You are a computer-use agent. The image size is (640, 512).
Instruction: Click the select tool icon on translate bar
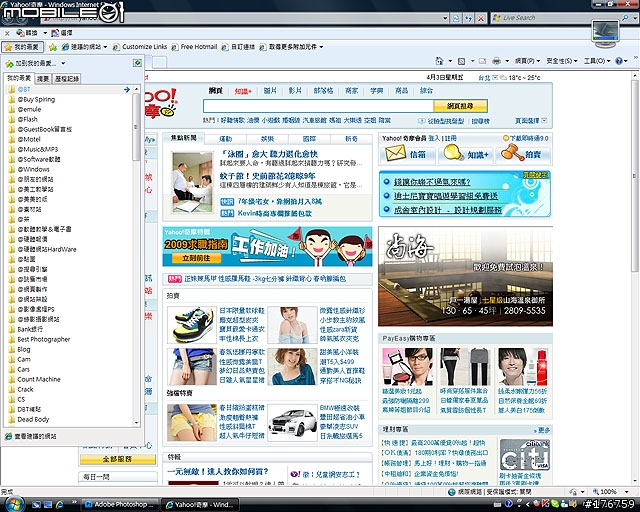tap(55, 33)
